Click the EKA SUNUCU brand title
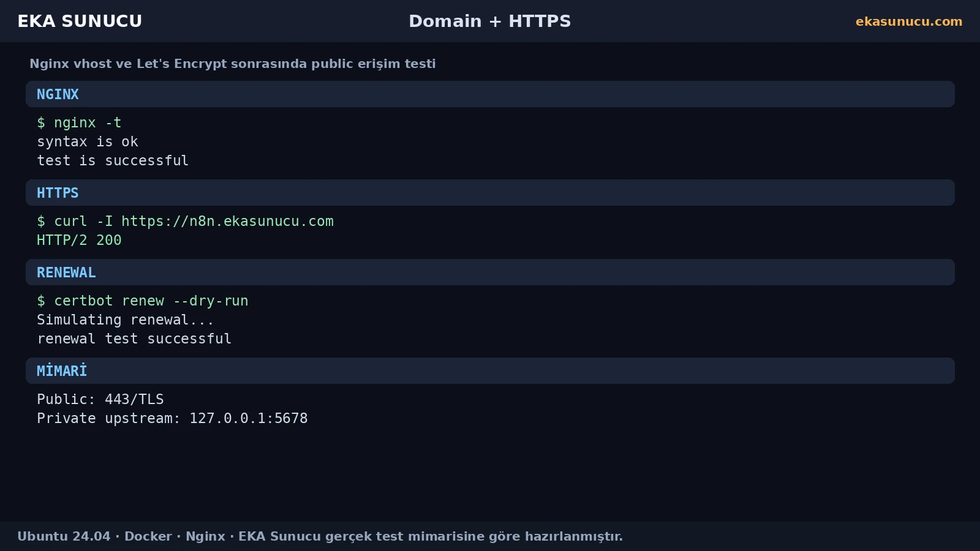Image resolution: width=980 pixels, height=551 pixels. click(x=80, y=21)
